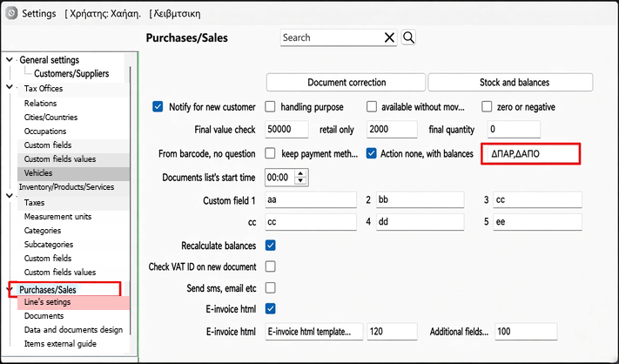619x364 pixels.
Task: Select Measurement units tree item
Action: pos(57,216)
